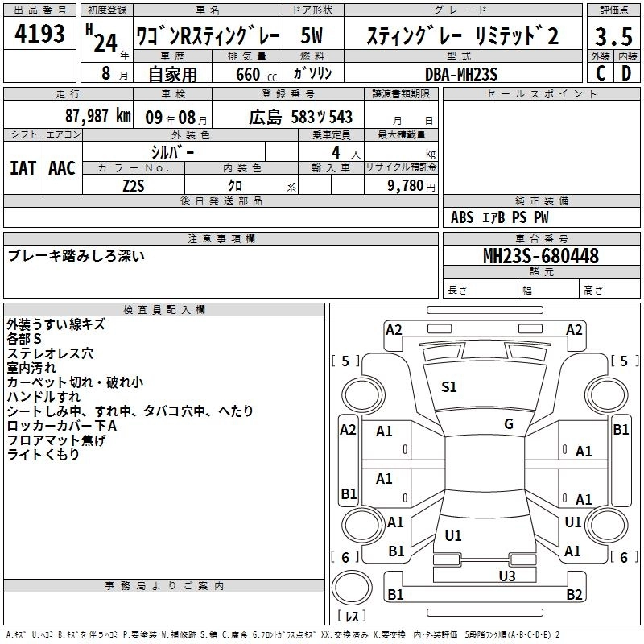Click the IAT shift type value
The height and width of the screenshot is (644, 644).
click(x=23, y=167)
